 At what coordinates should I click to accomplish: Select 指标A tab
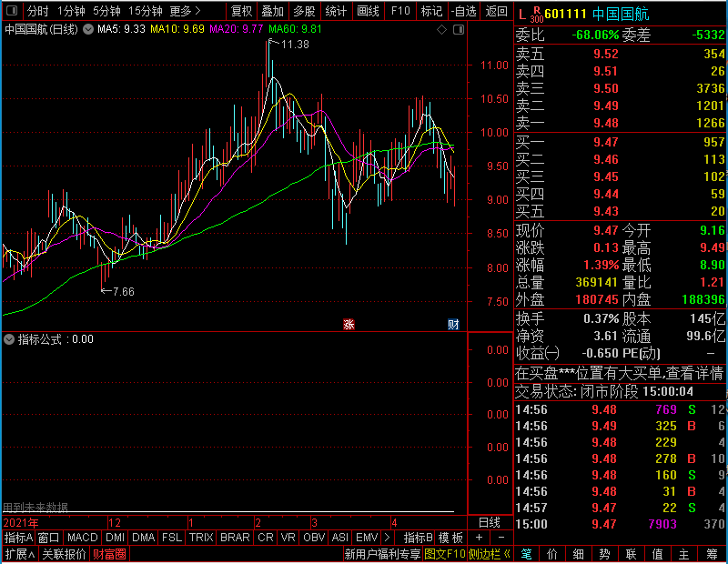click(18, 538)
